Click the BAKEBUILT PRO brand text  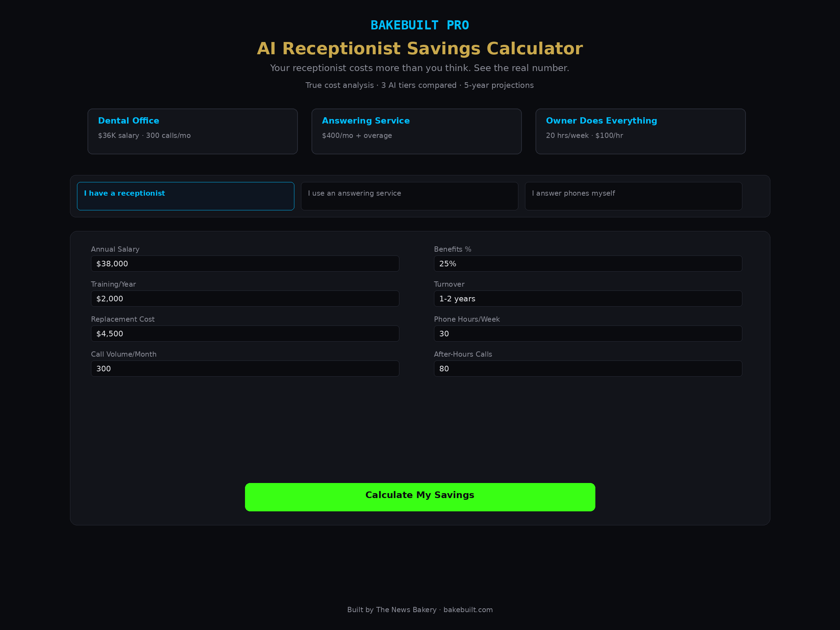tap(420, 25)
